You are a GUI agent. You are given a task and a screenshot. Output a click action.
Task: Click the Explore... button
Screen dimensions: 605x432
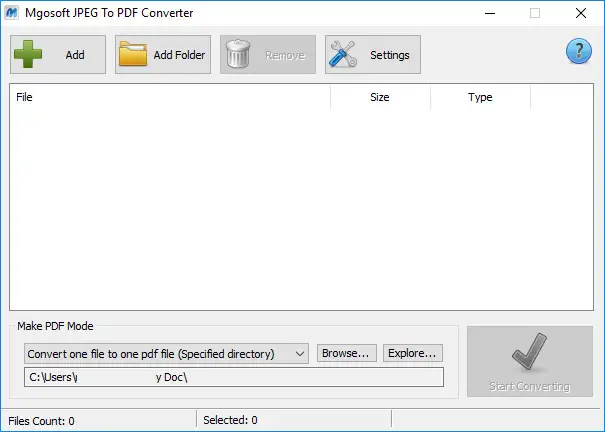click(x=412, y=353)
